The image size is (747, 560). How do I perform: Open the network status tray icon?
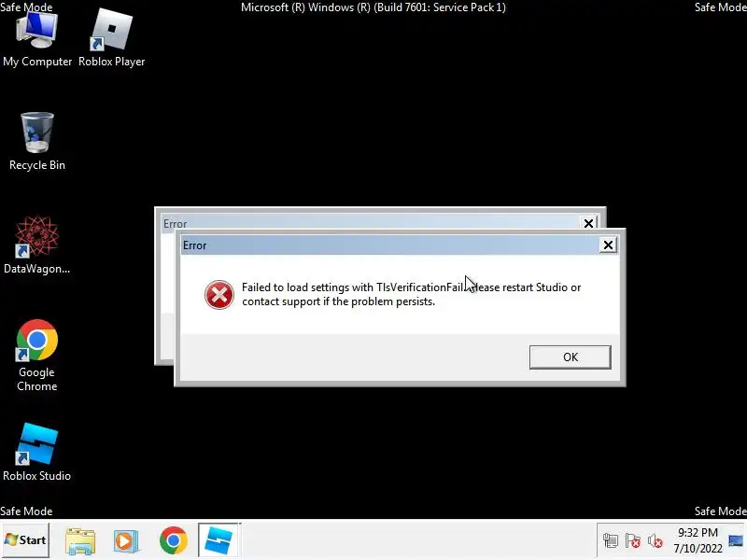pos(611,541)
